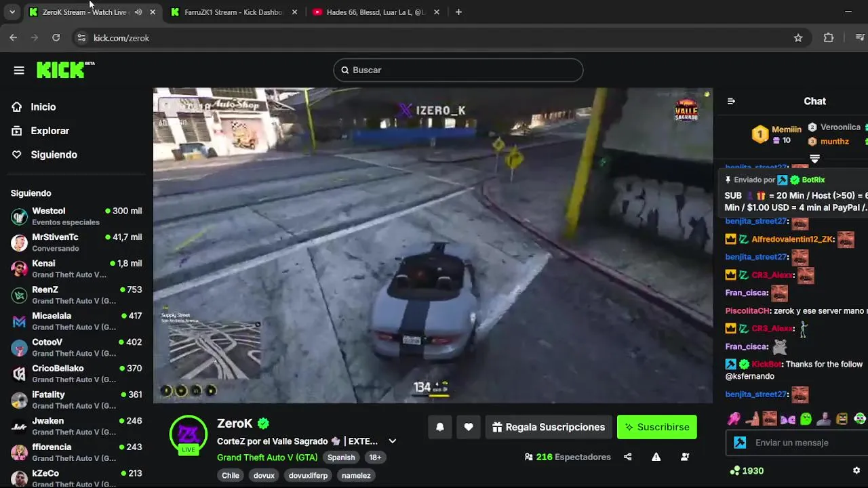868x488 pixels.
Task: Focus the Buscar search field
Action: click(458, 70)
